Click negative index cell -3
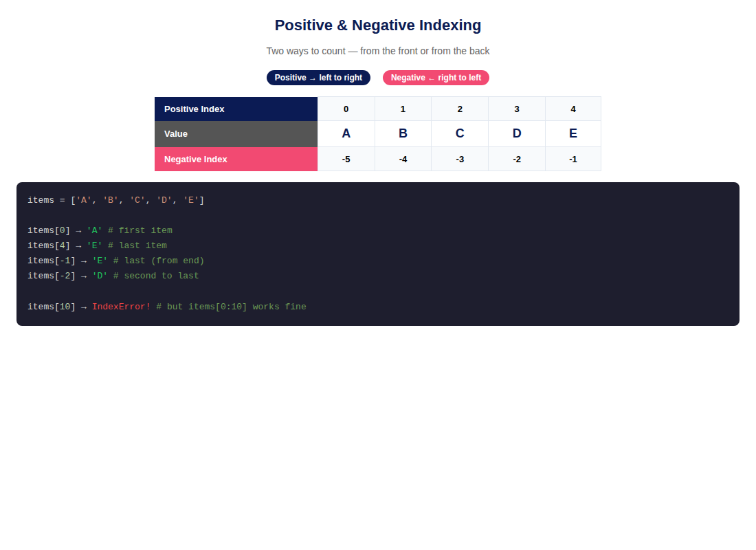 [460, 159]
